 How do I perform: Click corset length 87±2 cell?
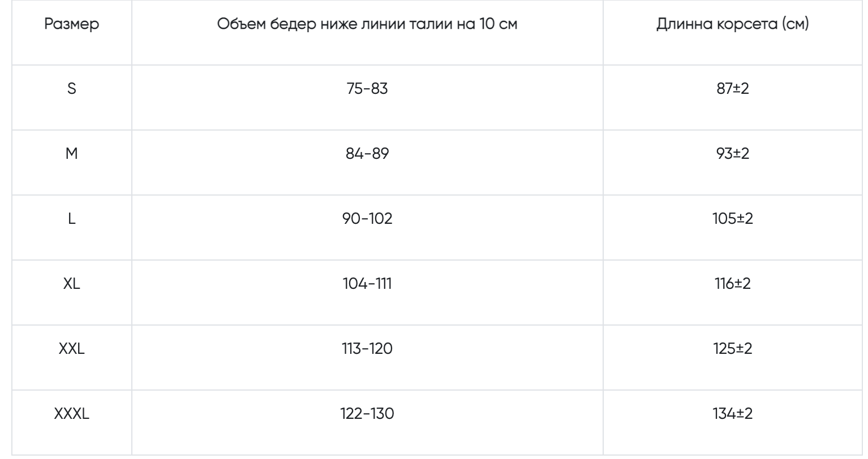pyautogui.click(x=732, y=89)
